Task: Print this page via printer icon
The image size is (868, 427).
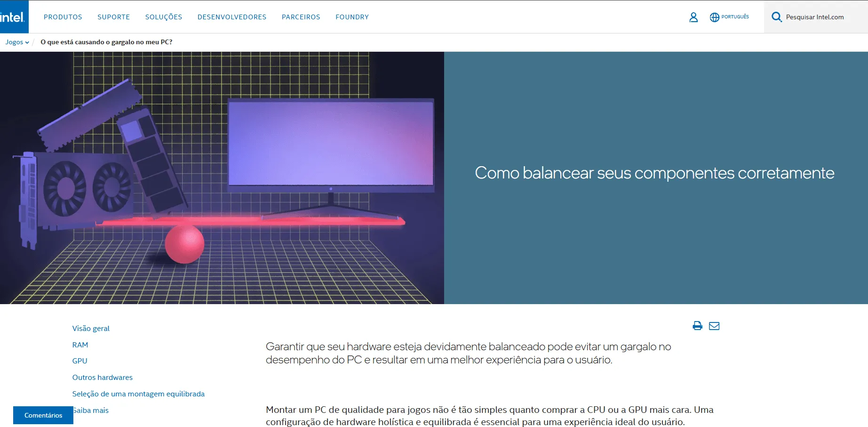Action: click(x=697, y=326)
